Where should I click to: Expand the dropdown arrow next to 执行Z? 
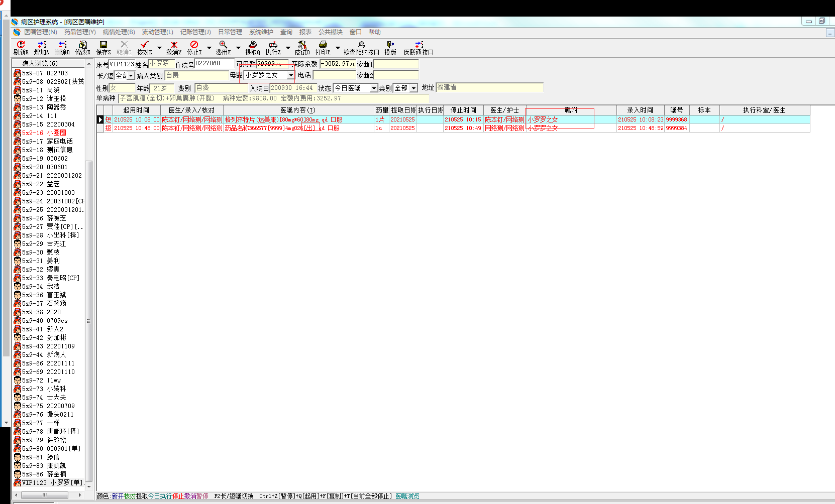[288, 48]
